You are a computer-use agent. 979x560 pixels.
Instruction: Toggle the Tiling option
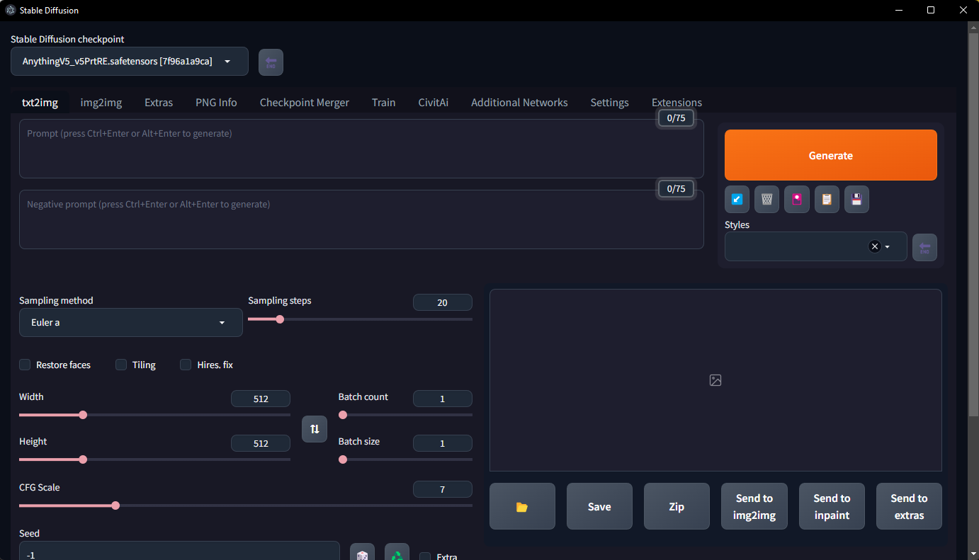(x=121, y=365)
